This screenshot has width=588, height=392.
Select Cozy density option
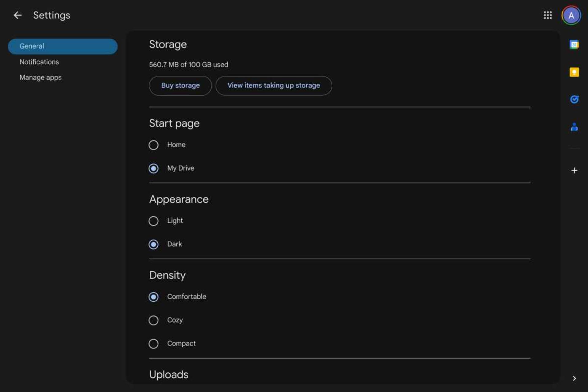click(153, 320)
